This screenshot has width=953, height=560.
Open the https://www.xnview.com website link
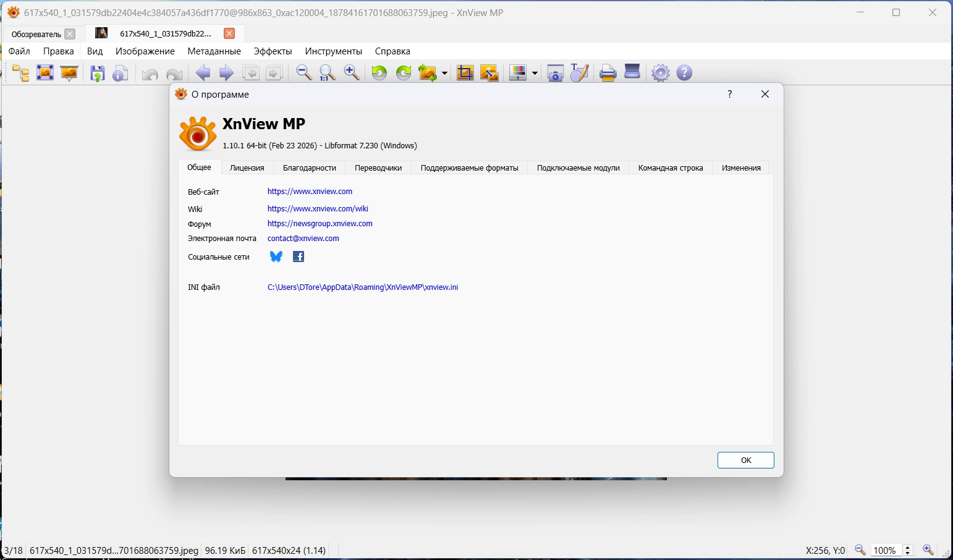pyautogui.click(x=310, y=192)
